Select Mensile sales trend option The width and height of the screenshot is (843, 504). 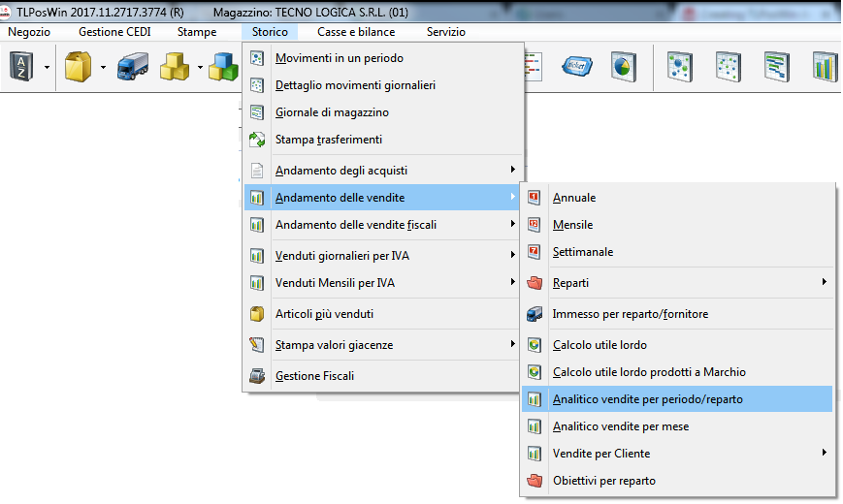pos(572,225)
